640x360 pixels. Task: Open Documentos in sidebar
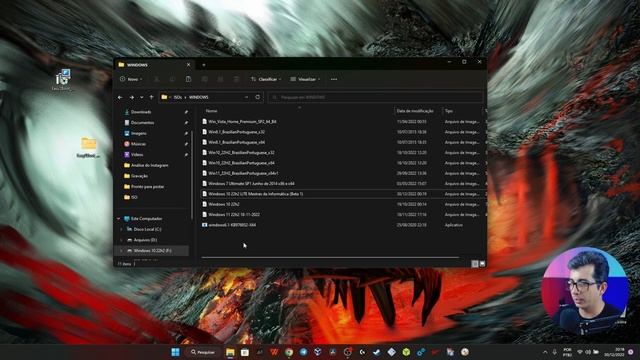click(x=142, y=122)
